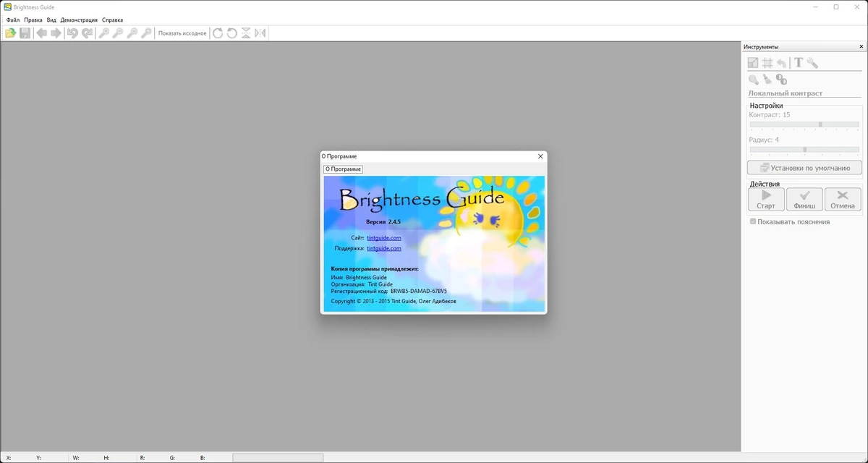The width and height of the screenshot is (868, 463).
Task: Click the Rotate counterclockwise icon
Action: point(232,33)
